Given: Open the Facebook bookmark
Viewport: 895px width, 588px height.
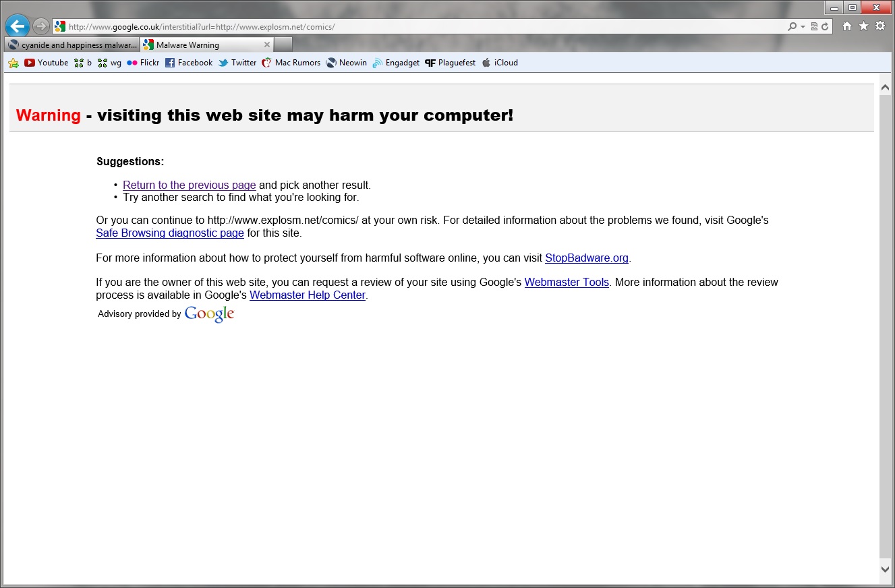Looking at the screenshot, I should [x=189, y=63].
